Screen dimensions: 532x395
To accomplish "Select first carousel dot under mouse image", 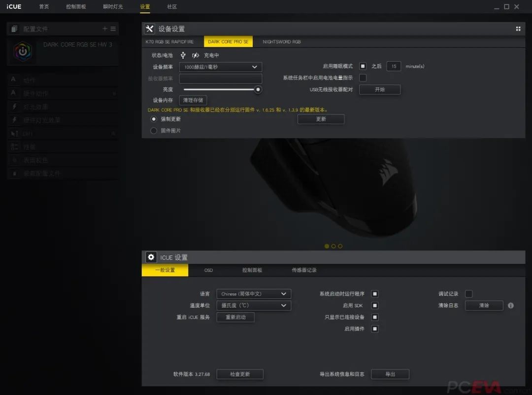I will pyautogui.click(x=327, y=246).
